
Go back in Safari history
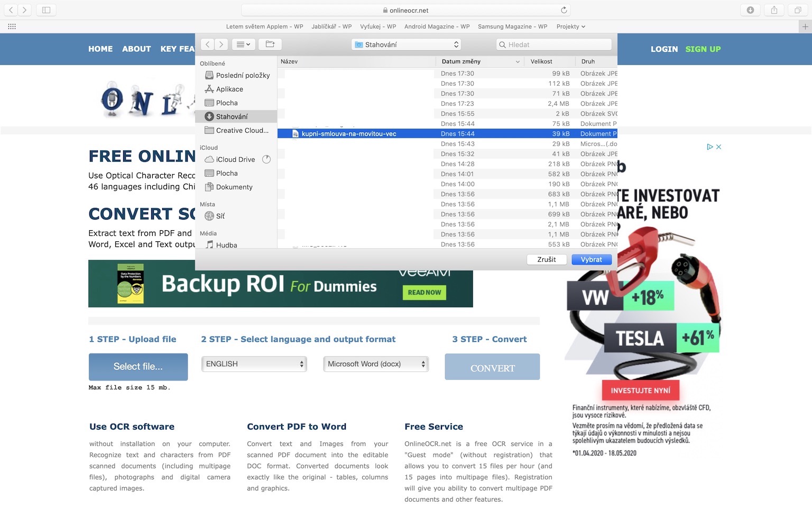coord(11,10)
